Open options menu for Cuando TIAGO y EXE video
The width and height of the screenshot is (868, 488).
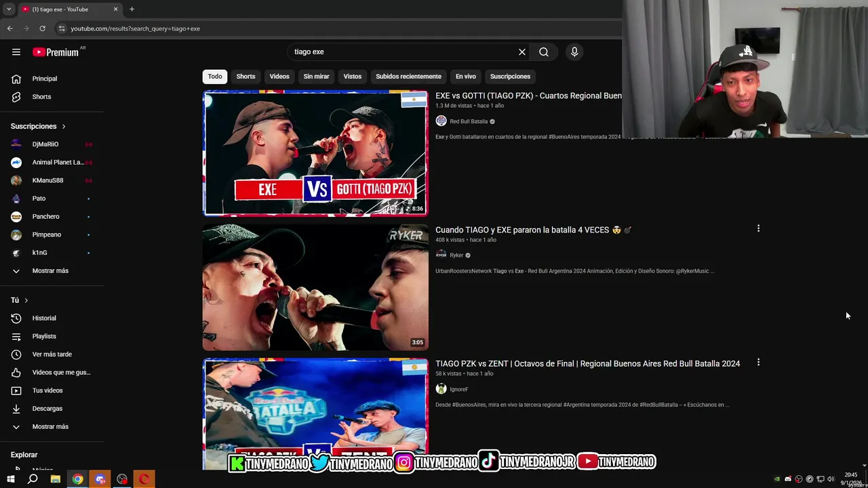[x=758, y=229]
